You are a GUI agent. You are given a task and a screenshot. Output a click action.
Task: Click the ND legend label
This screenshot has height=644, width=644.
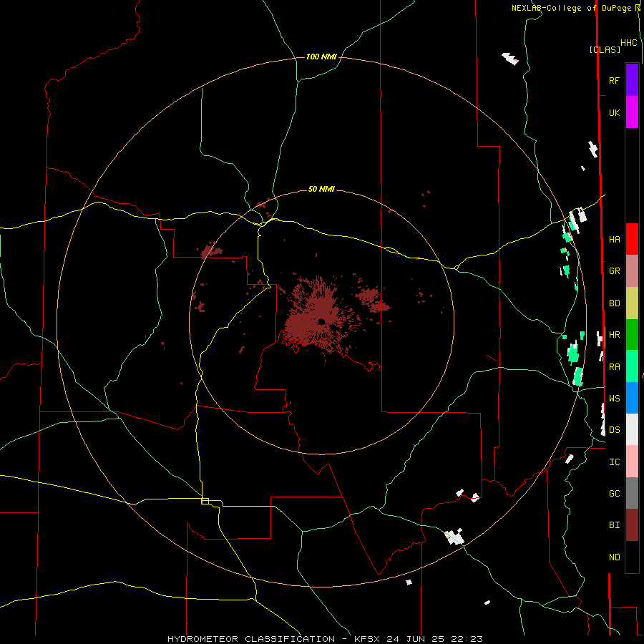point(614,557)
